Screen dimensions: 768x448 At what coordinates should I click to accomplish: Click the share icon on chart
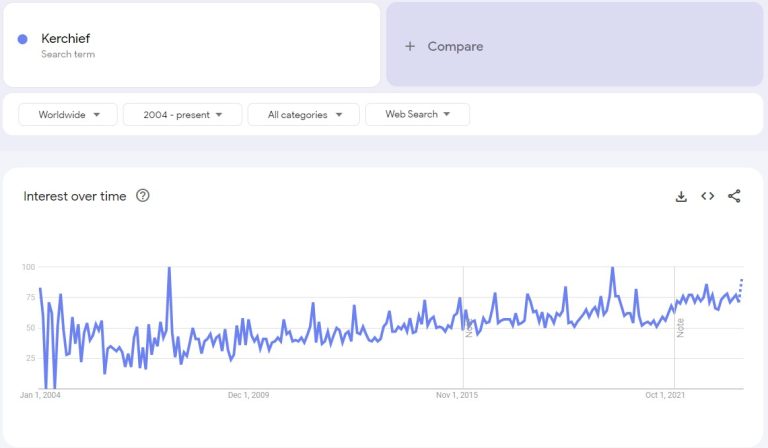coord(734,196)
